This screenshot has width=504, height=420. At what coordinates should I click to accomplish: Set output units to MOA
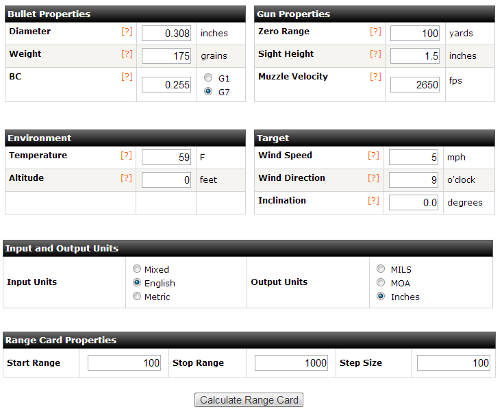[x=381, y=283]
